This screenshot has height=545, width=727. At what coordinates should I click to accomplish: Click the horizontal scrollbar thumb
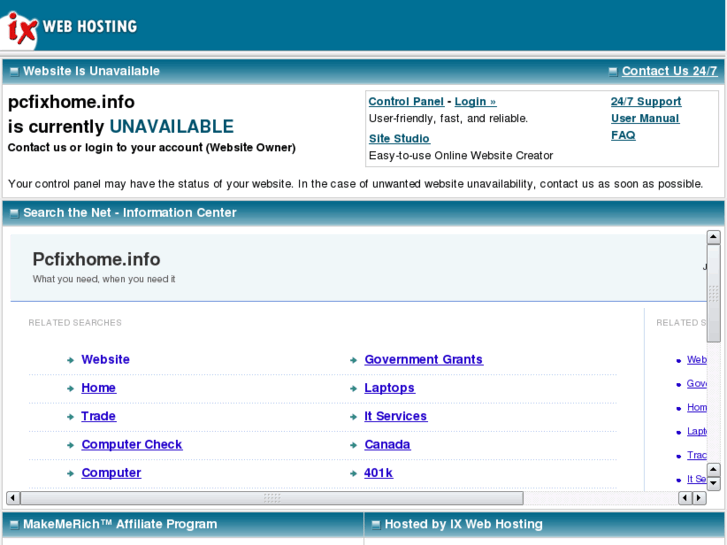coord(272,498)
